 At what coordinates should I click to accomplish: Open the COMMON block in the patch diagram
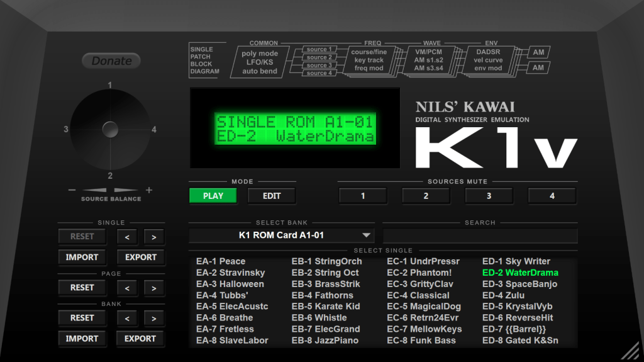(260, 62)
